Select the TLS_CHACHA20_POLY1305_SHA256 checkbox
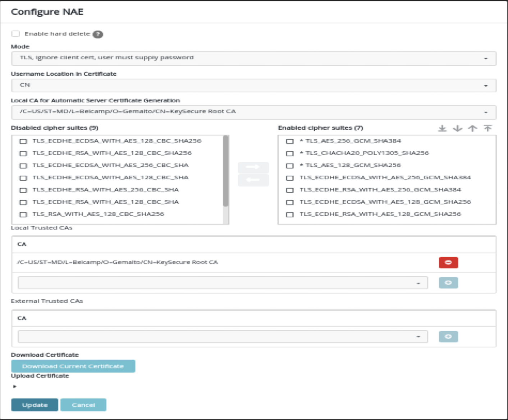 point(290,153)
